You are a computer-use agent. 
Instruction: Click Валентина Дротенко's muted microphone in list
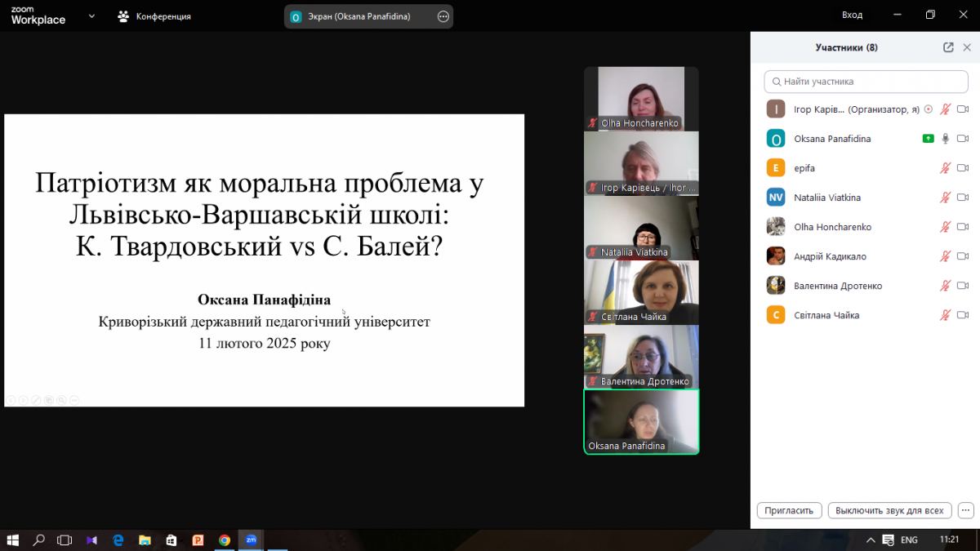pos(946,286)
